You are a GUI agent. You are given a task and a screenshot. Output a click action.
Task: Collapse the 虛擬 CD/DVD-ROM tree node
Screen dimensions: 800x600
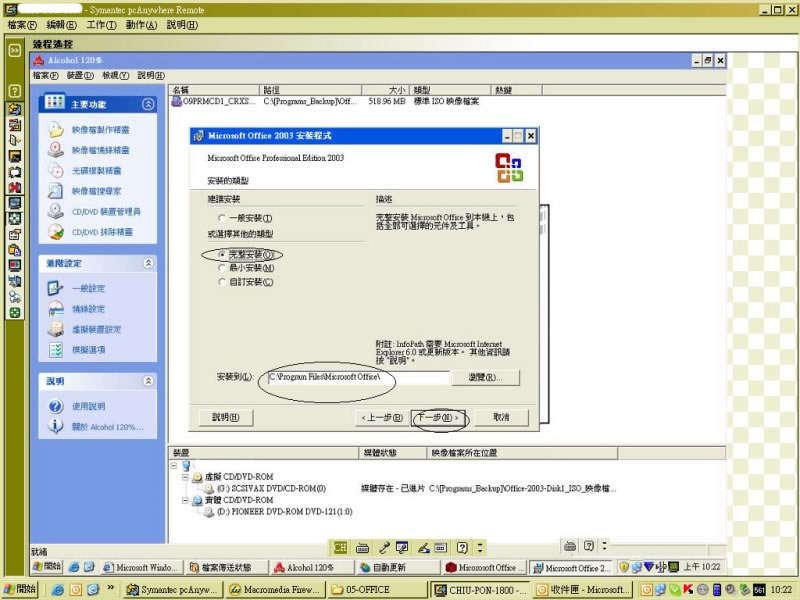[x=185, y=477]
